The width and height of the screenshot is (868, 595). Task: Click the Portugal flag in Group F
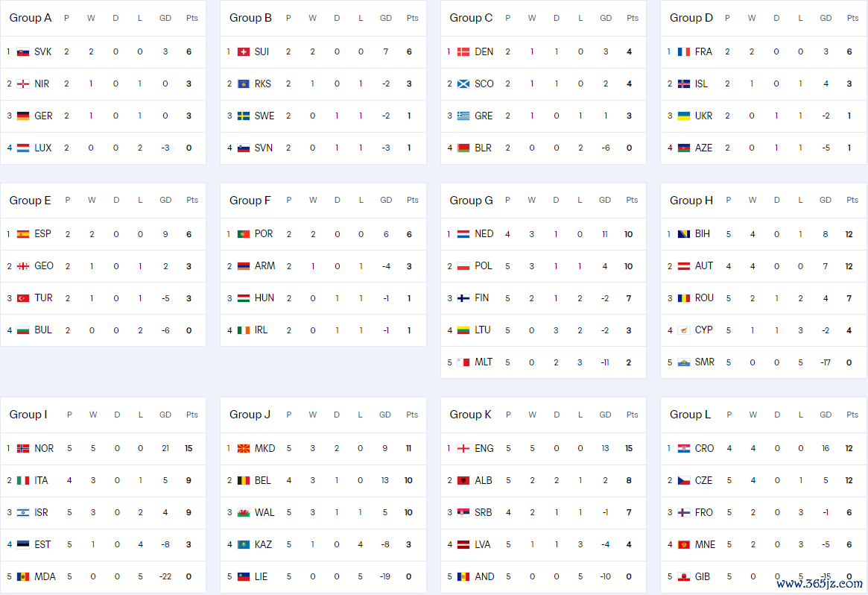(243, 234)
